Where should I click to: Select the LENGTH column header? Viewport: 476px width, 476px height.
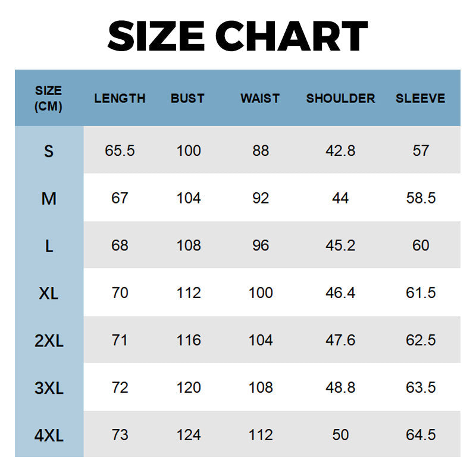tap(120, 99)
